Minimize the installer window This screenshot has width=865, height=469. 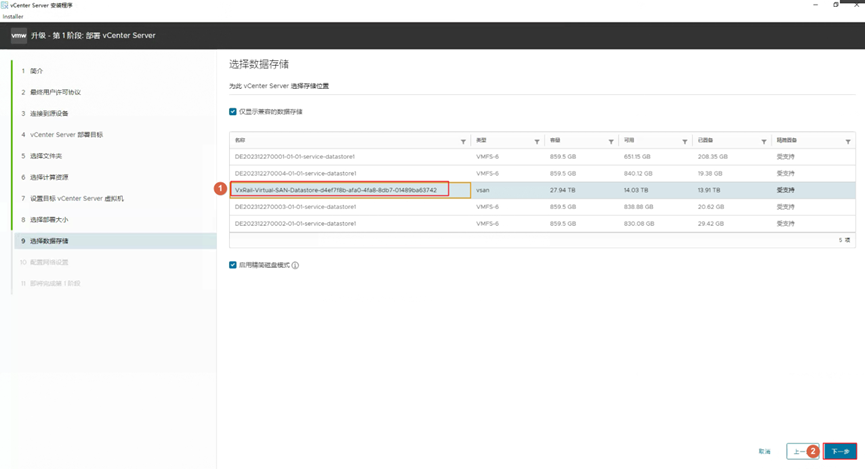tap(815, 4)
